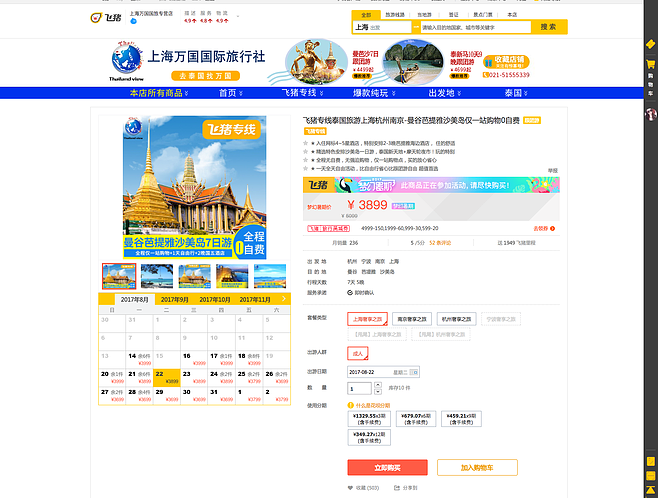Select the ¥1329.55 x3 installment option
The width and height of the screenshot is (658, 498).
(369, 419)
